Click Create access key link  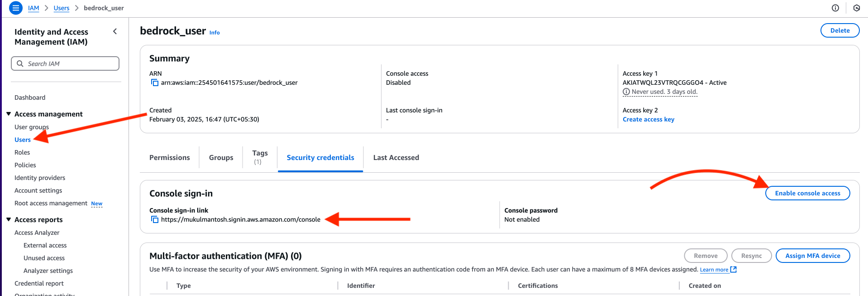648,119
